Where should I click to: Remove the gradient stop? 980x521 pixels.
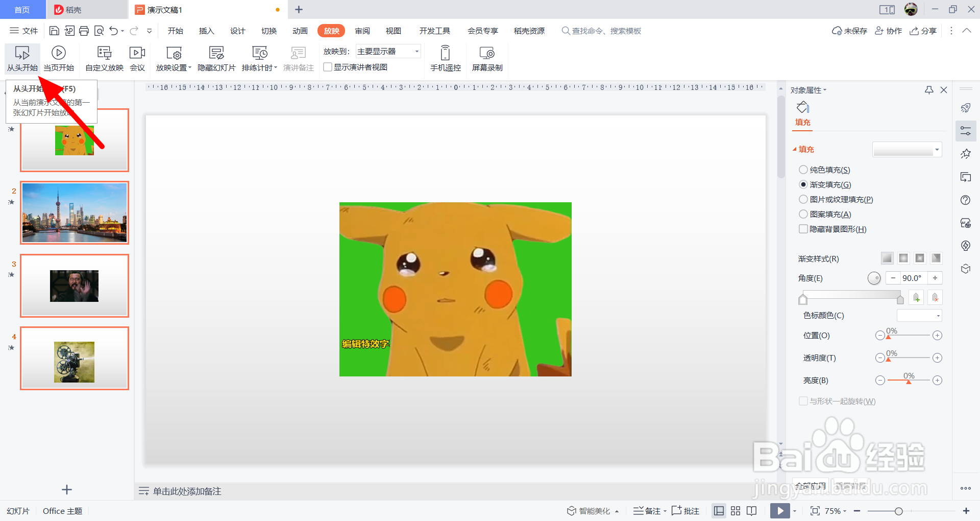point(935,297)
